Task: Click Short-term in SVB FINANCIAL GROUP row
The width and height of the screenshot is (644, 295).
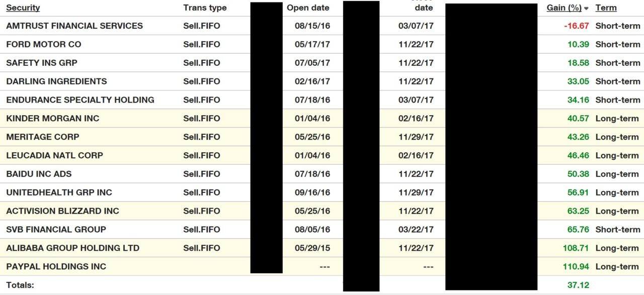Action: [x=617, y=230]
